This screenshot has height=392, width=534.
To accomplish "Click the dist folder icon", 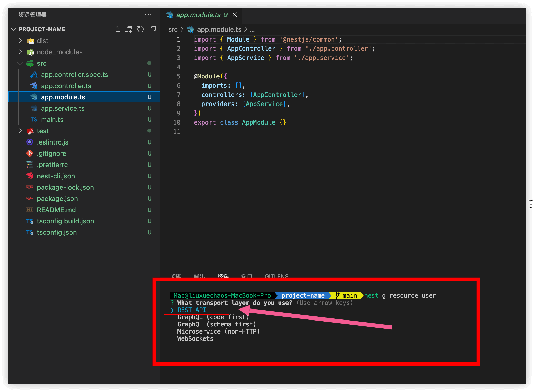I will (30, 41).
